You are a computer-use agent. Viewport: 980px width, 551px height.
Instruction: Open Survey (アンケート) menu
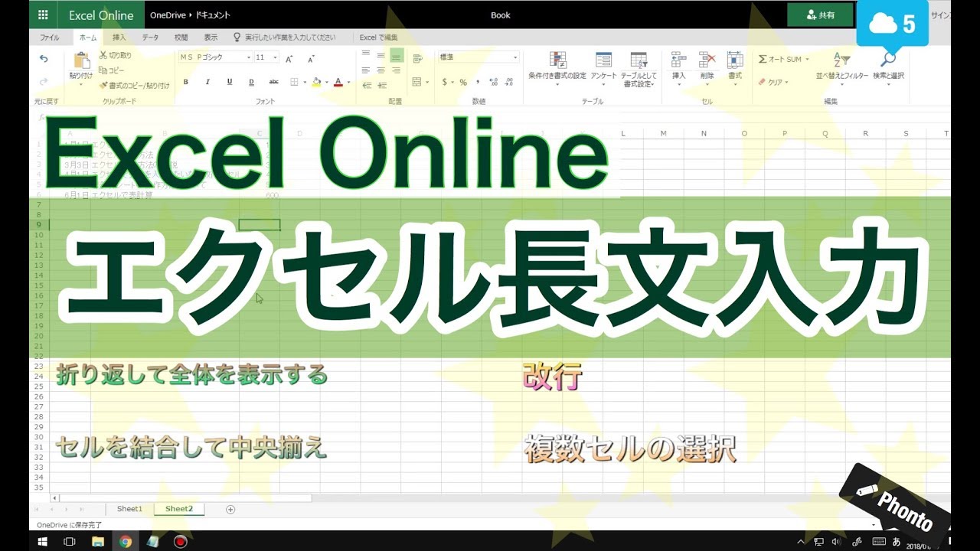tap(603, 67)
